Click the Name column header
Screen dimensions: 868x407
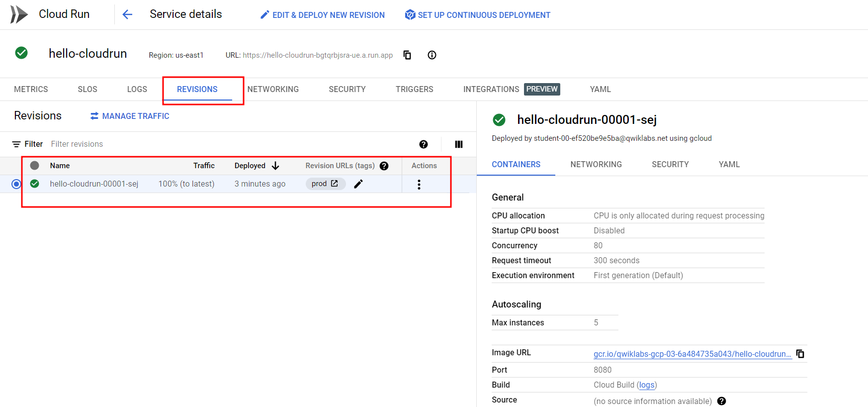click(x=60, y=166)
